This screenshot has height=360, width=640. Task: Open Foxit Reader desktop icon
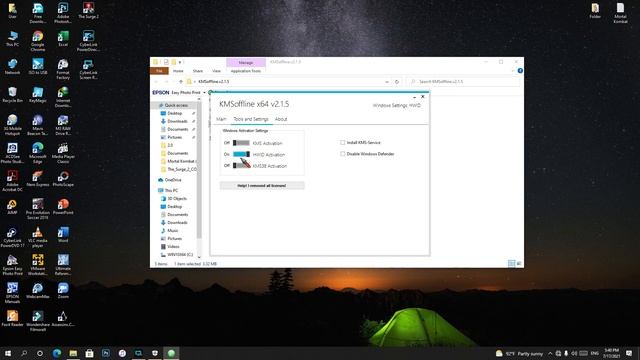pos(12,319)
